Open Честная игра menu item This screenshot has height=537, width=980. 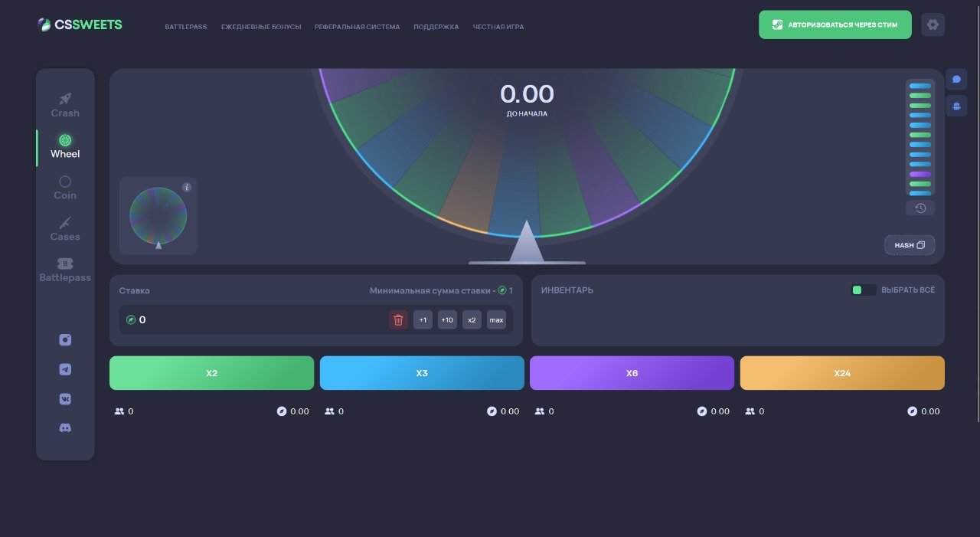click(498, 27)
